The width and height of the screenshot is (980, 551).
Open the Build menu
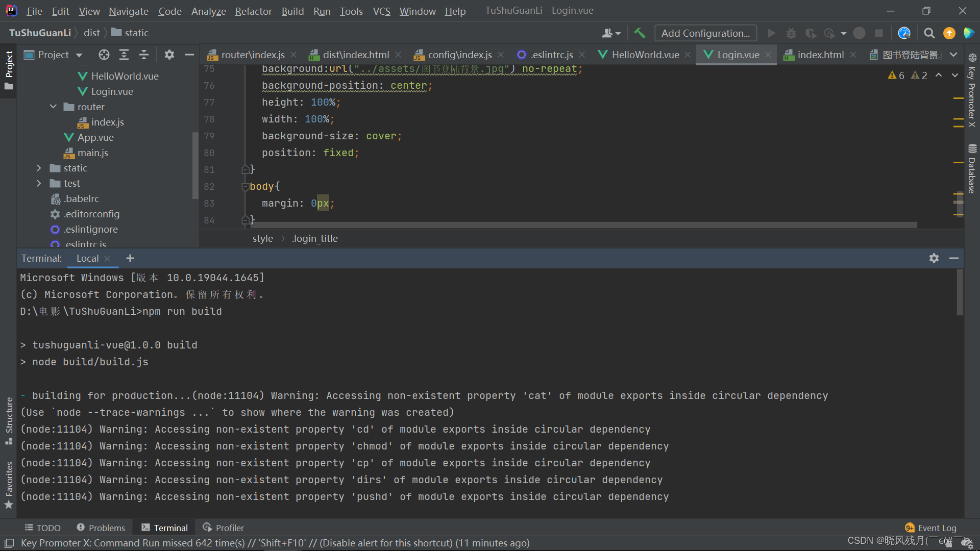pos(293,10)
